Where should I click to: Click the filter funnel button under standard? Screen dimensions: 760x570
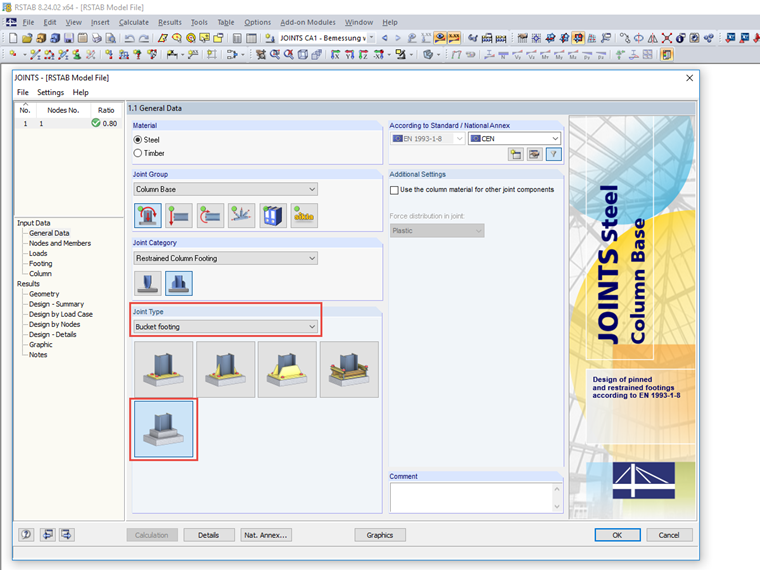point(554,155)
